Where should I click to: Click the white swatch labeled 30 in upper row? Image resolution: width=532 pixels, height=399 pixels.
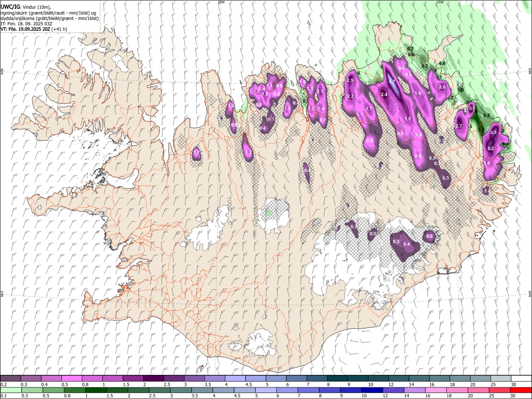click(521, 379)
